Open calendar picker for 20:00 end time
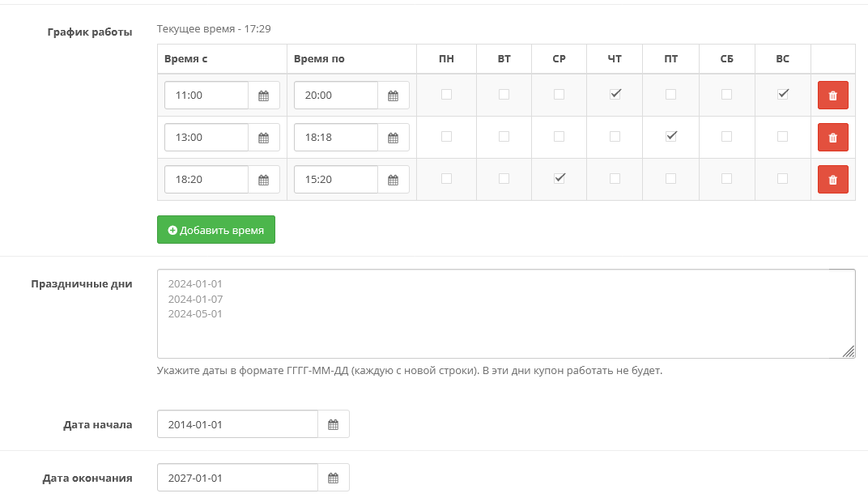This screenshot has height=502, width=868. coord(393,96)
